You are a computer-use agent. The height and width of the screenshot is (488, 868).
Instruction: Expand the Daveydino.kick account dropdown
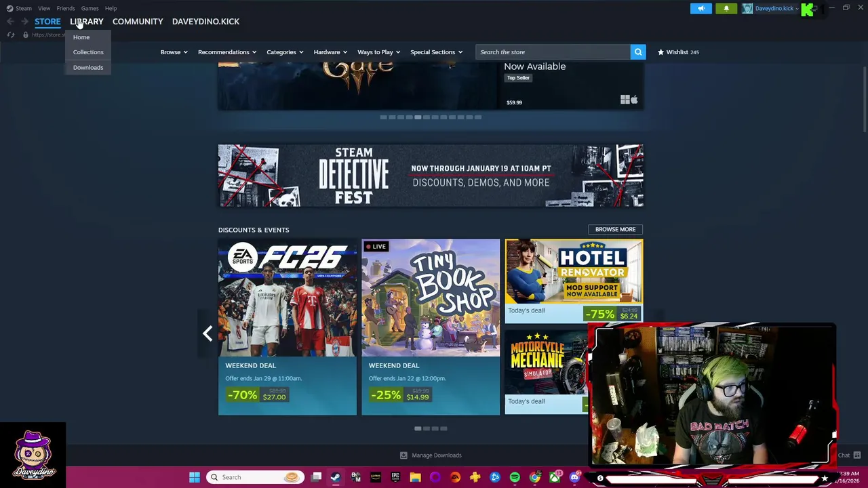point(776,8)
